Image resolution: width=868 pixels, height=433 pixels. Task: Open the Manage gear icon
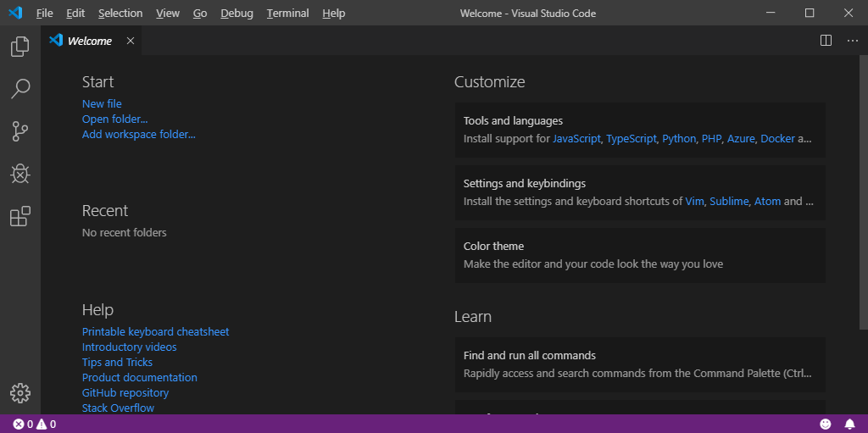[x=20, y=392]
